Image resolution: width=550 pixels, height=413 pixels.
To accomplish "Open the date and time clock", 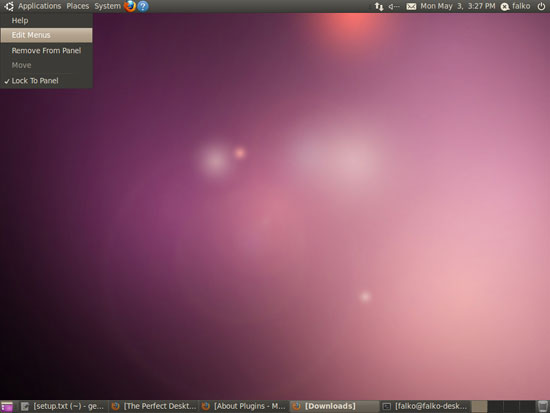I will (458, 6).
